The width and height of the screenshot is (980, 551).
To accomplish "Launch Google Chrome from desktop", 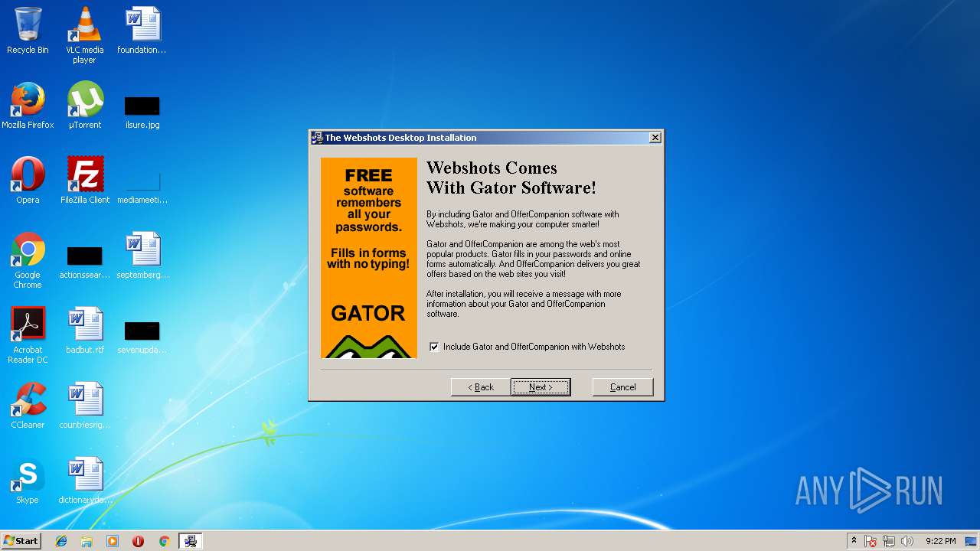I will [28, 260].
